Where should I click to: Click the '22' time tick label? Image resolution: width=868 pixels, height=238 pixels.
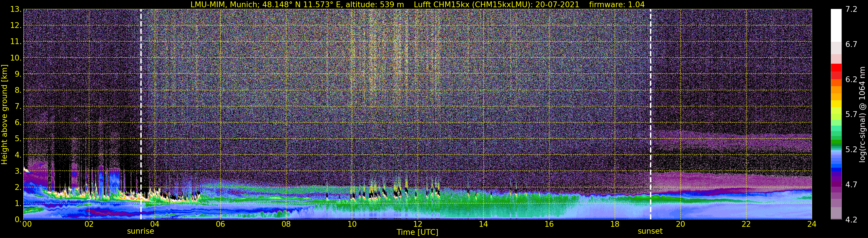[x=746, y=224]
